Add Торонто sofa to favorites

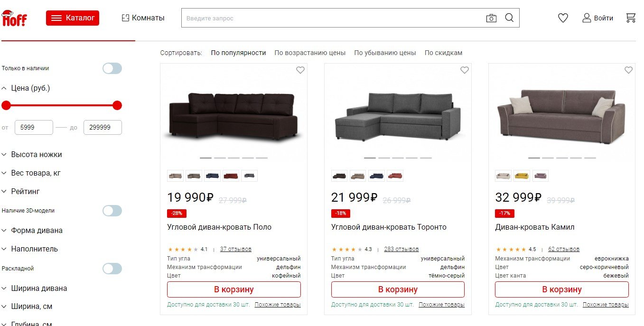coord(465,70)
